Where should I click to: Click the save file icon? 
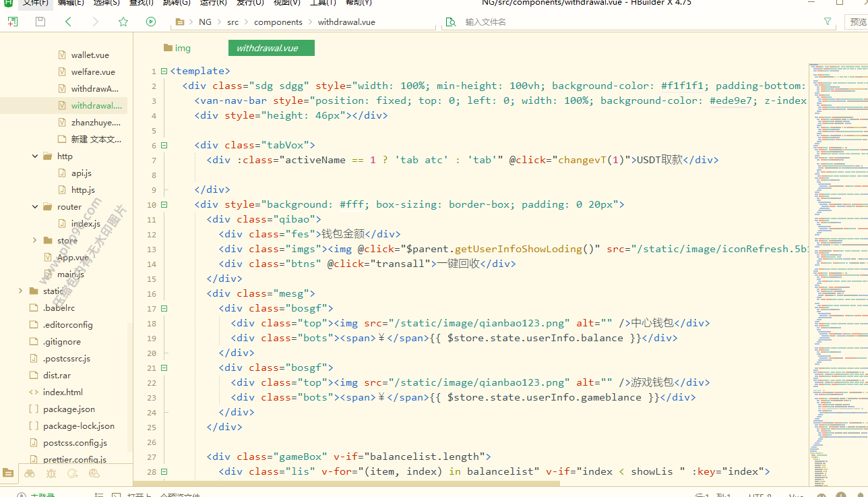click(x=40, y=22)
